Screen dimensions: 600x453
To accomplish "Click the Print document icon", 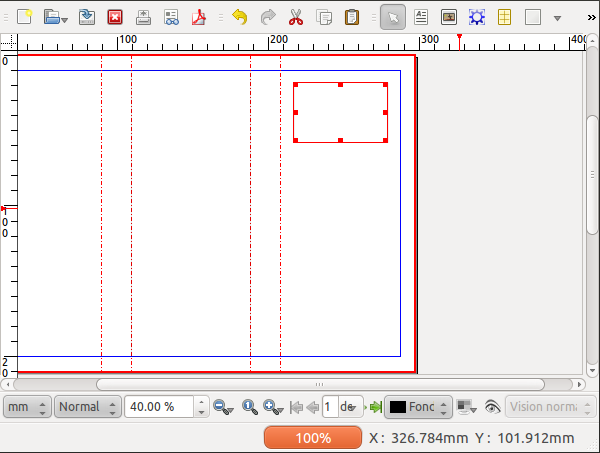I will 143,17.
